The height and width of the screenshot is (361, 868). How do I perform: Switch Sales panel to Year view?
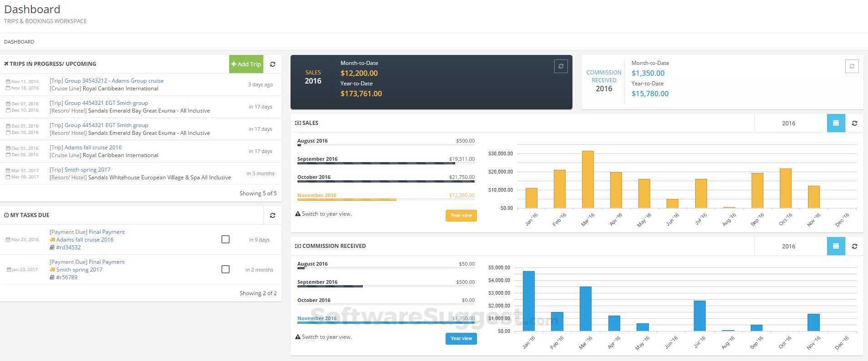(461, 215)
